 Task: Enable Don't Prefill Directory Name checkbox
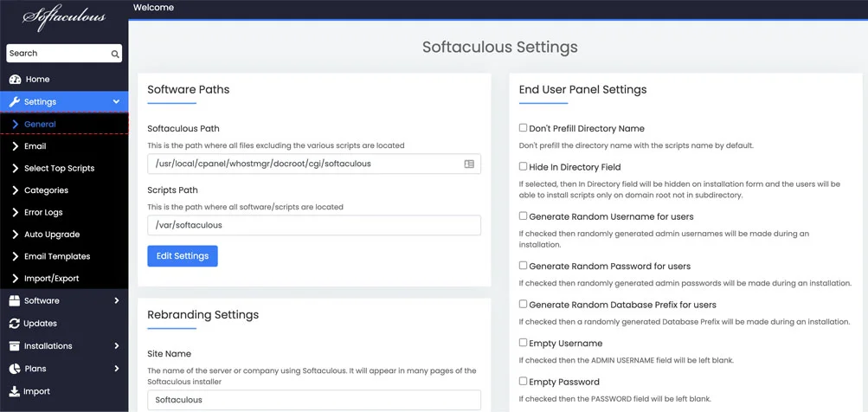pos(523,128)
